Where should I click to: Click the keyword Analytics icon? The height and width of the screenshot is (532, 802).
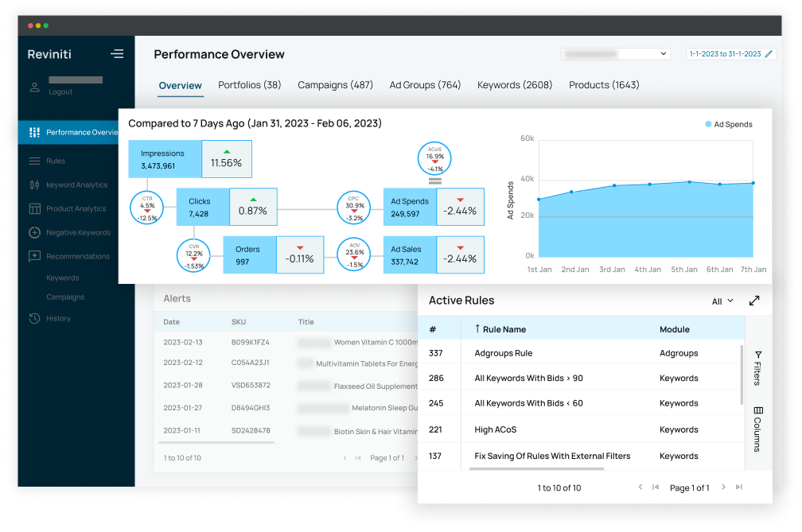click(x=34, y=184)
